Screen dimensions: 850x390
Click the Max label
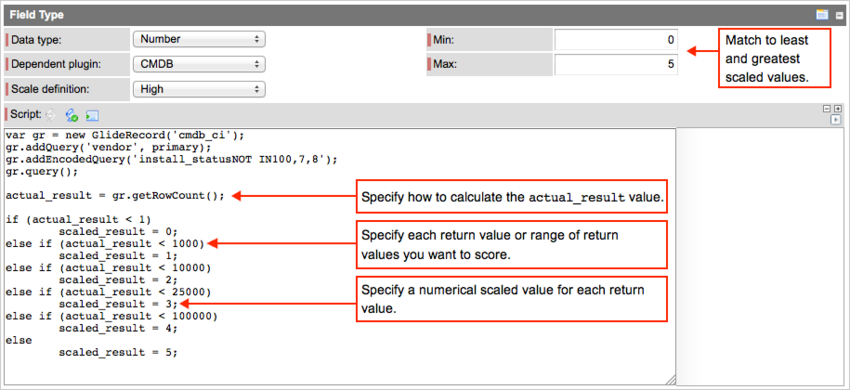[x=445, y=65]
